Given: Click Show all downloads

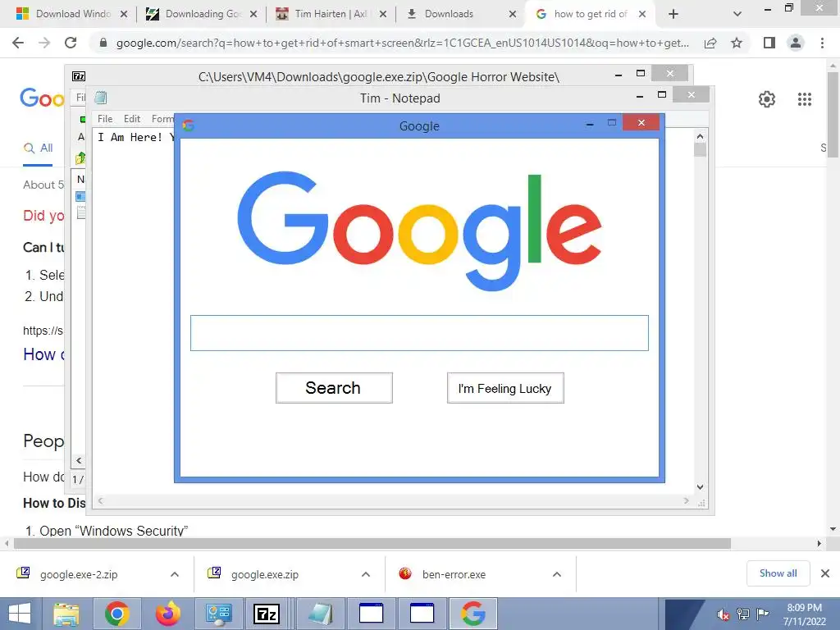Looking at the screenshot, I should [x=778, y=573].
